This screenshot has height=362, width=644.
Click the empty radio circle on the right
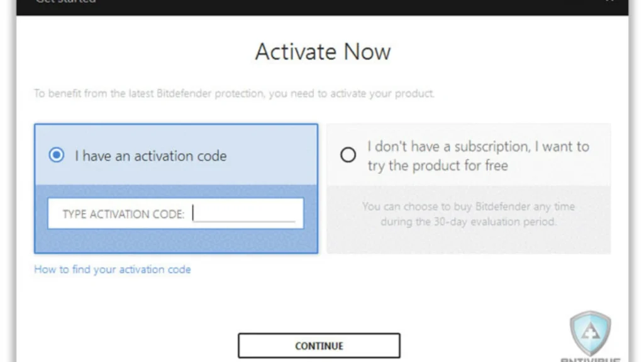coord(348,155)
